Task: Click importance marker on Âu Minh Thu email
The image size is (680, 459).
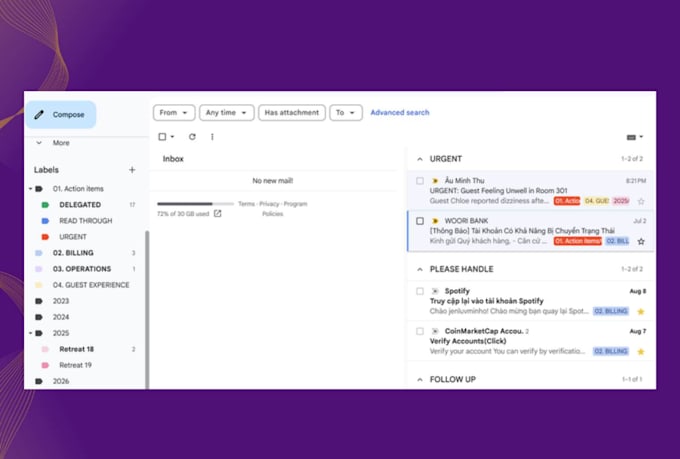Action: 435,180
